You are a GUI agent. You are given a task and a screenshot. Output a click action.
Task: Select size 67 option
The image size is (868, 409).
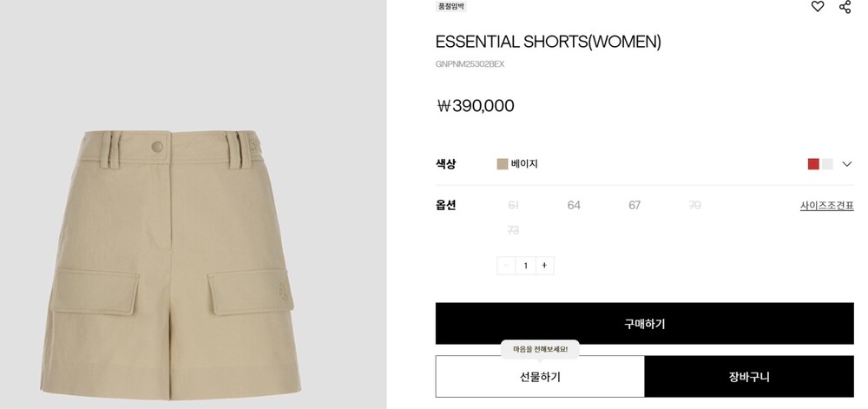pyautogui.click(x=635, y=205)
